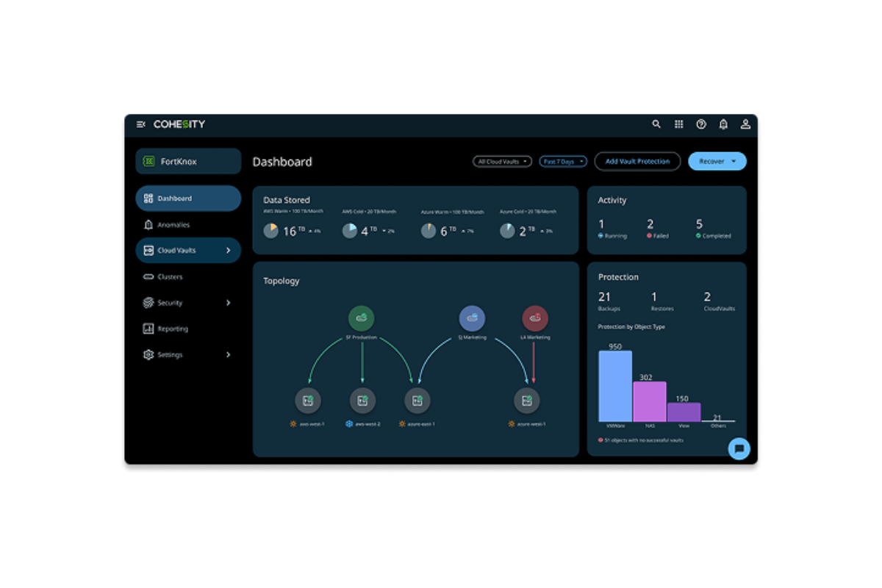Open the notifications bell

pos(723,124)
